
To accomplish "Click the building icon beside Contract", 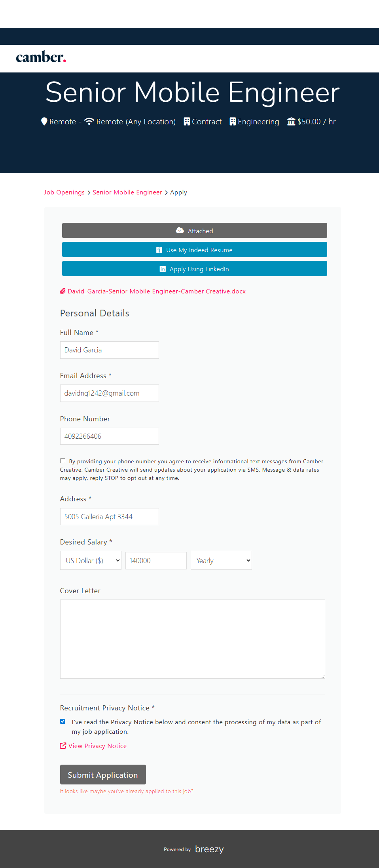I will click(x=187, y=121).
